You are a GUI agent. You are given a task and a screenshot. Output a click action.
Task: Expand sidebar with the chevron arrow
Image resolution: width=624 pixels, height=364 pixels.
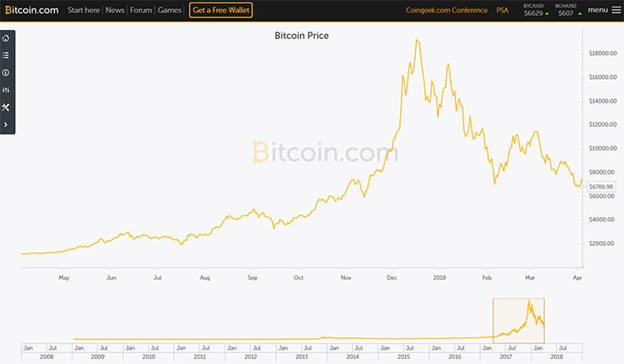[6, 125]
